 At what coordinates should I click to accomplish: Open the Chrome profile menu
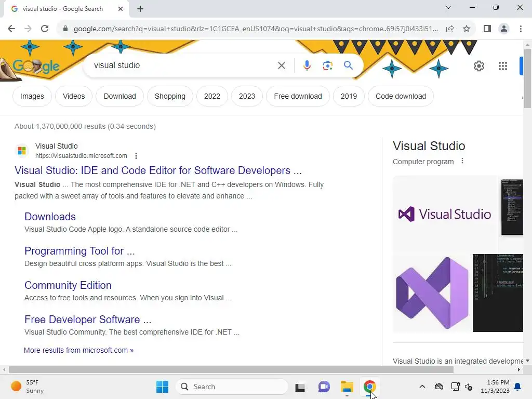click(504, 29)
